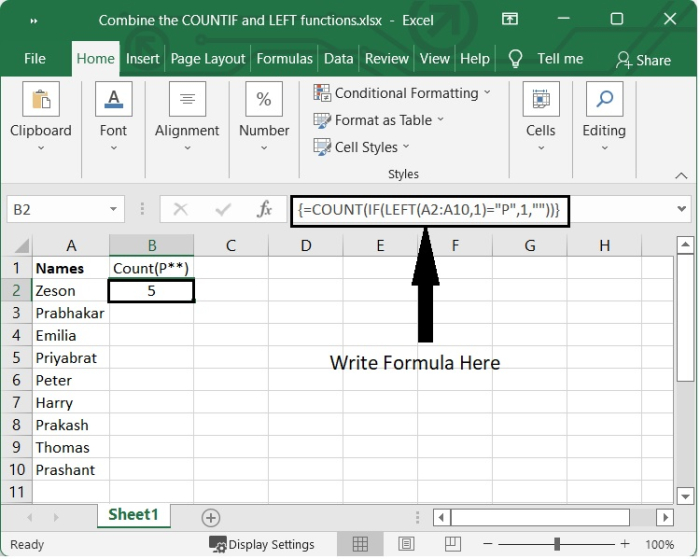Open the Help tab
Viewport: 700px width, 559px height.
tap(475, 59)
